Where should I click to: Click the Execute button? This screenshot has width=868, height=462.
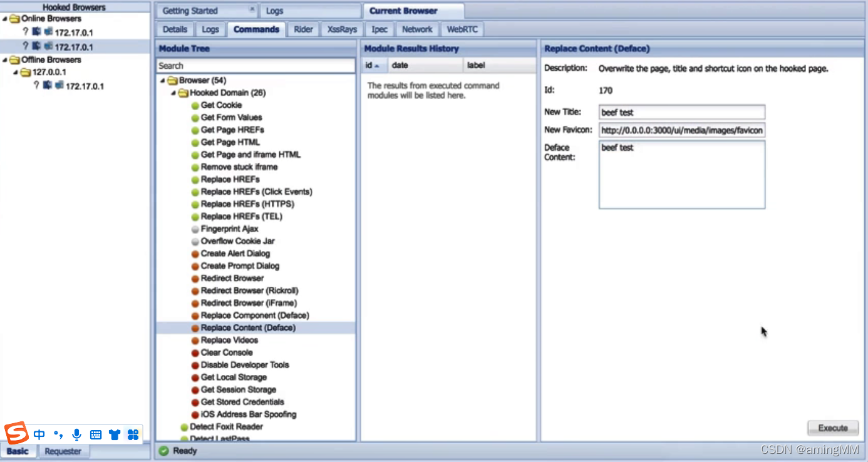pos(833,428)
